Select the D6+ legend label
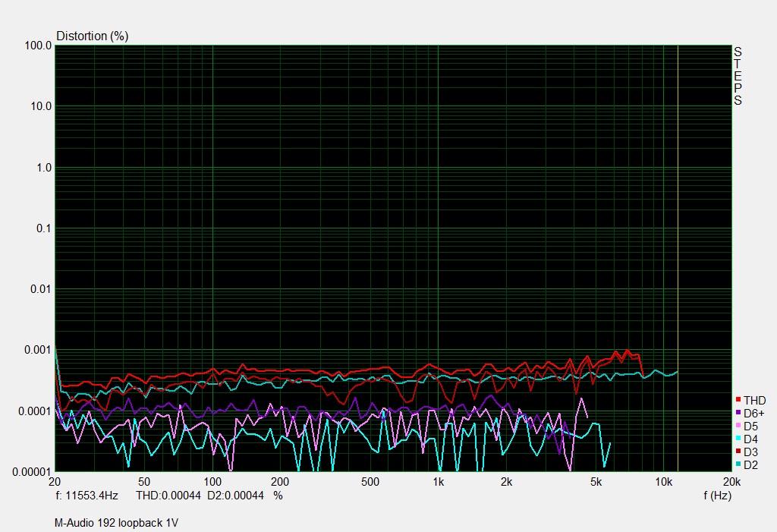 754,414
